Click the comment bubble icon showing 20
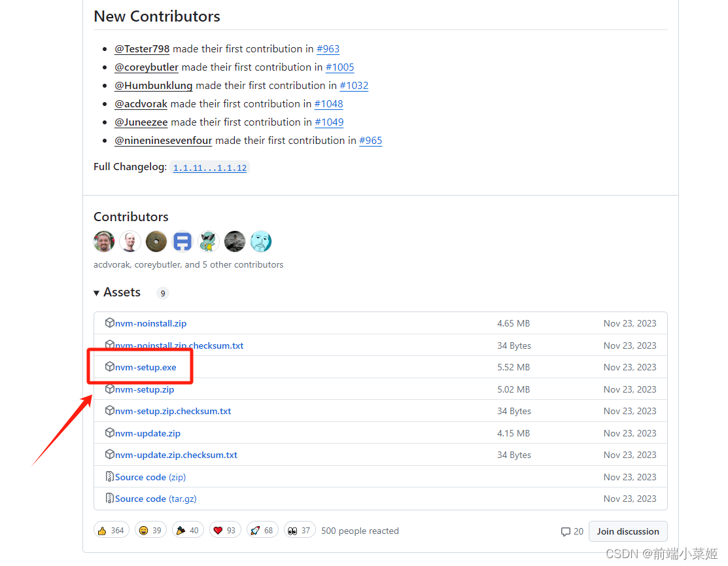The image size is (728, 566). click(x=566, y=531)
